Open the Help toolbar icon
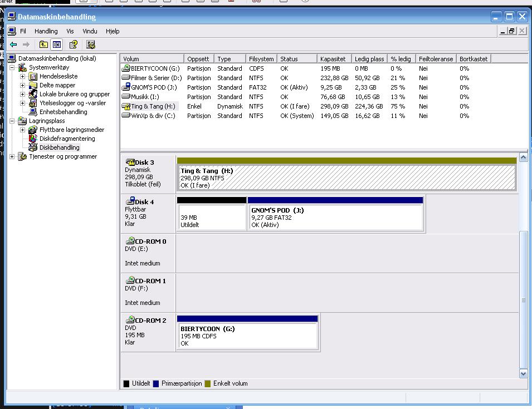Viewport: 532px width, 409px height. pyautogui.click(x=74, y=45)
